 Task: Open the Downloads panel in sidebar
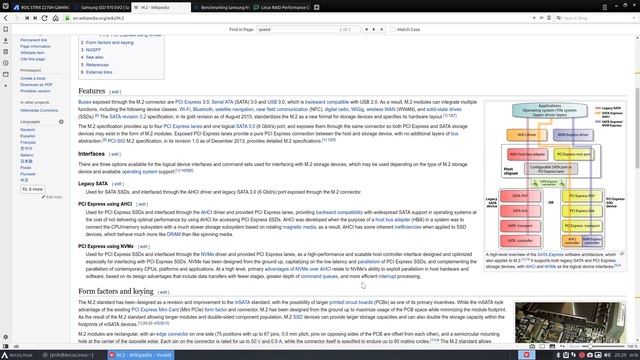click(x=5, y=40)
